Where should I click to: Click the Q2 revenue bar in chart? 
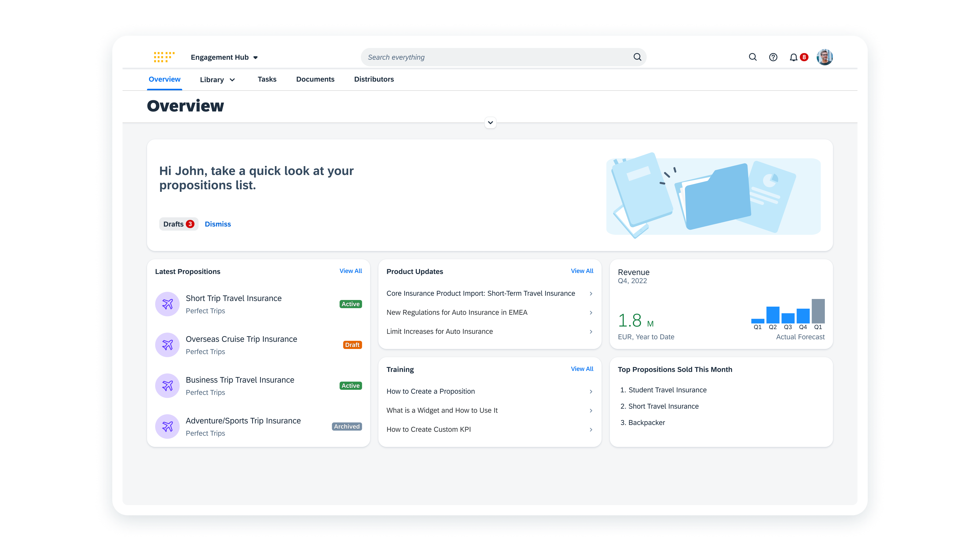click(x=773, y=315)
